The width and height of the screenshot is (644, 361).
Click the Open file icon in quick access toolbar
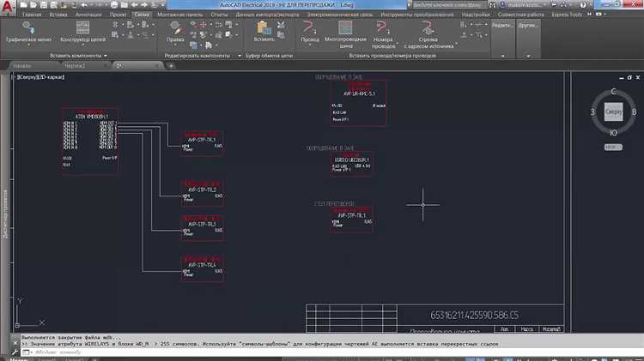[33, 5]
